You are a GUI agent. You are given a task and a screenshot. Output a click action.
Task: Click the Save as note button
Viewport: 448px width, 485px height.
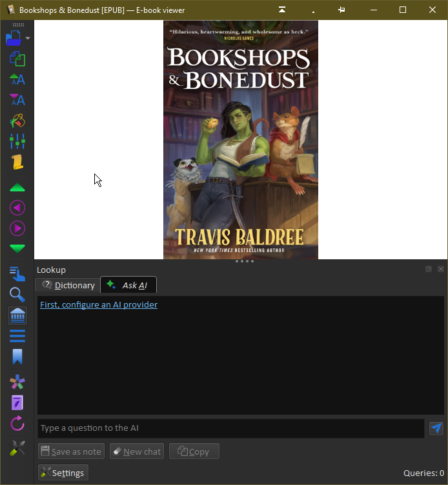71,451
